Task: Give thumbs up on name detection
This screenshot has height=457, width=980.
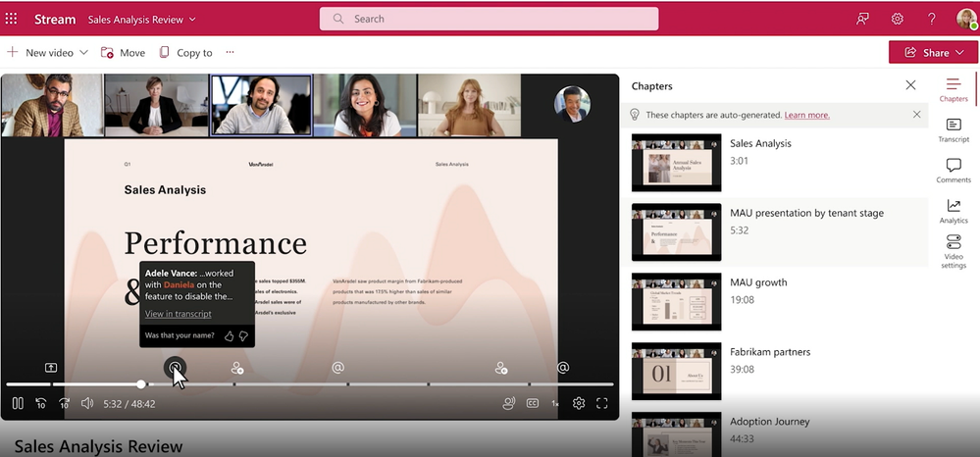Action: [229, 335]
